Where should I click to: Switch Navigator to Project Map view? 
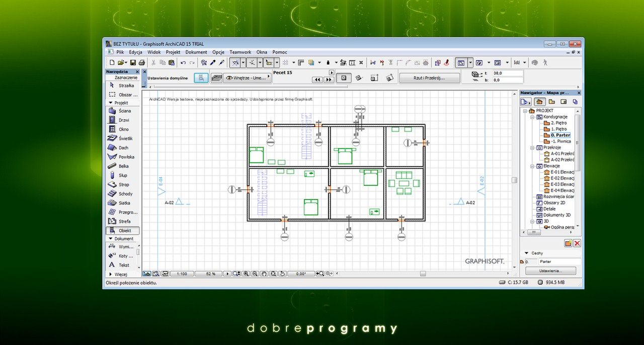tap(539, 102)
